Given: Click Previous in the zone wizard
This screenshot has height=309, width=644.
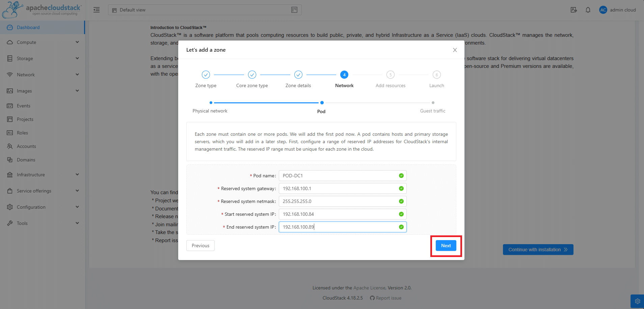Looking at the screenshot, I should click(200, 246).
